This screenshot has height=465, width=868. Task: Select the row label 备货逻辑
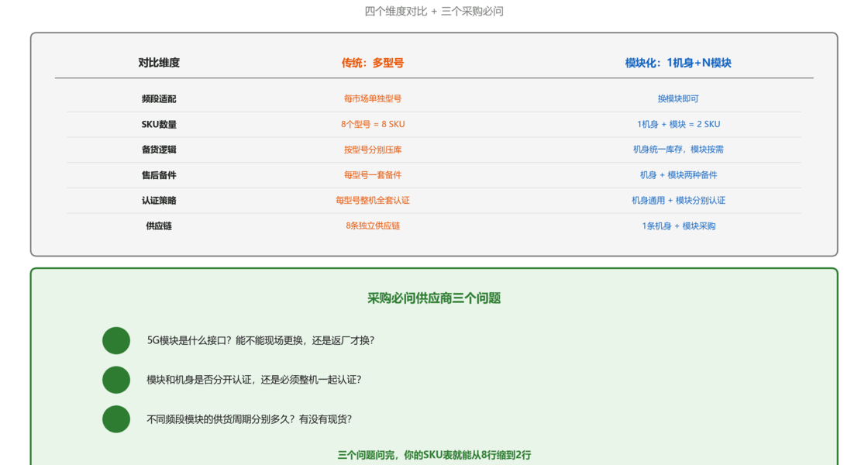coord(159,150)
